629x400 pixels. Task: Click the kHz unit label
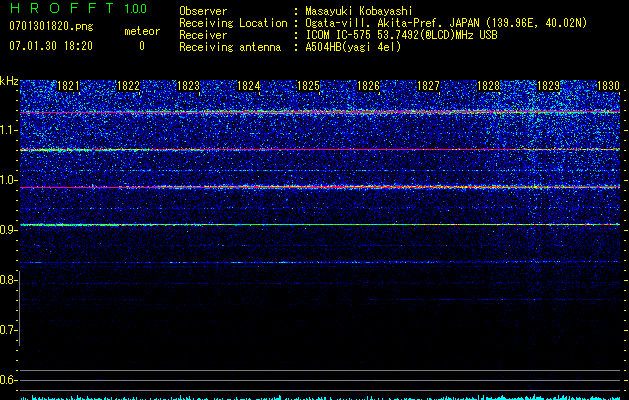(9, 80)
